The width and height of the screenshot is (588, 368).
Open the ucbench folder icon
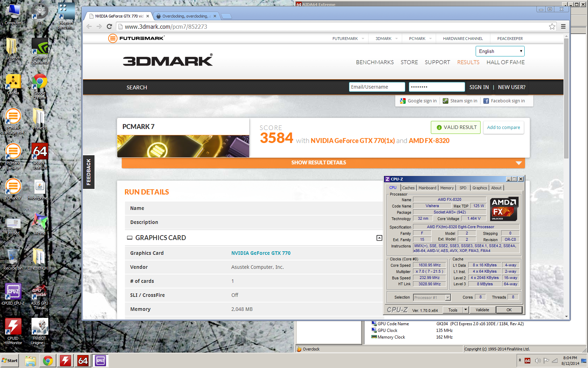tap(13, 49)
